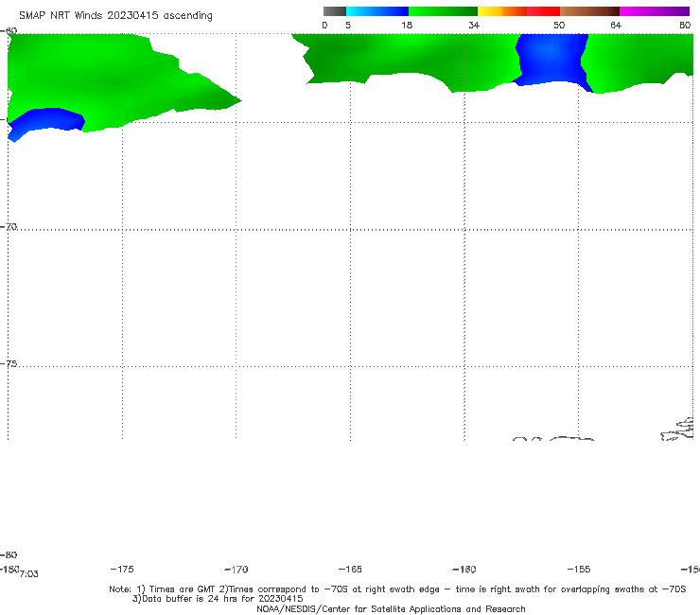700x615 pixels.
Task: Click the title 'SMAP NRT Winds 20230415 ascending'
Action: point(115,15)
